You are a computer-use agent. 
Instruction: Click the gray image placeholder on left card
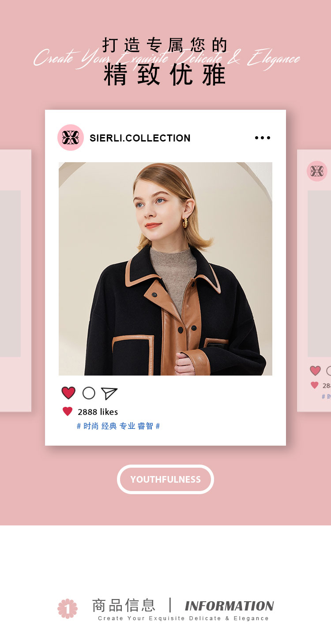[10, 273]
